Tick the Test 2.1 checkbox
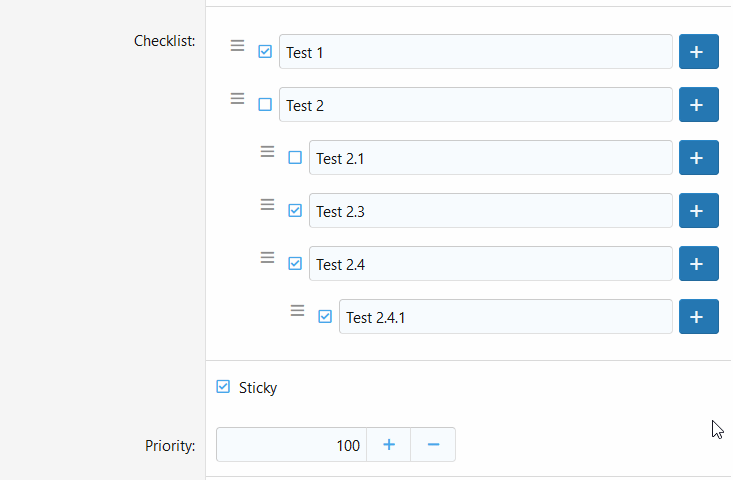Image resolution: width=733 pixels, height=480 pixels. (295, 158)
